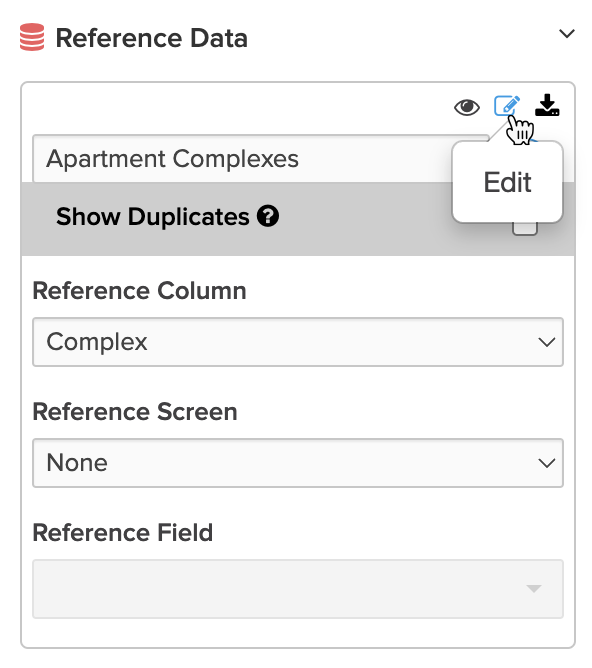The width and height of the screenshot is (592, 668).
Task: Click the Show Duplicates help question mark
Action: [268, 216]
